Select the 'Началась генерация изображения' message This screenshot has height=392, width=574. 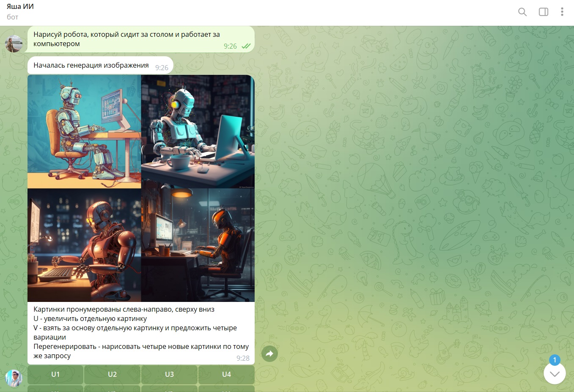(x=91, y=66)
